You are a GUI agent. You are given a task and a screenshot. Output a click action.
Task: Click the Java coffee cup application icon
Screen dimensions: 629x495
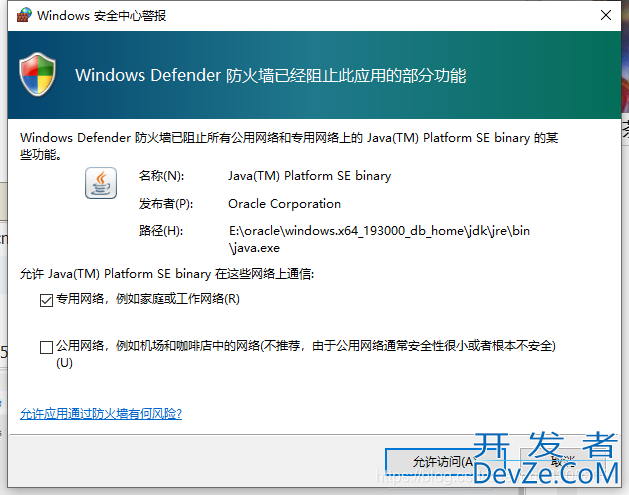tap(101, 183)
